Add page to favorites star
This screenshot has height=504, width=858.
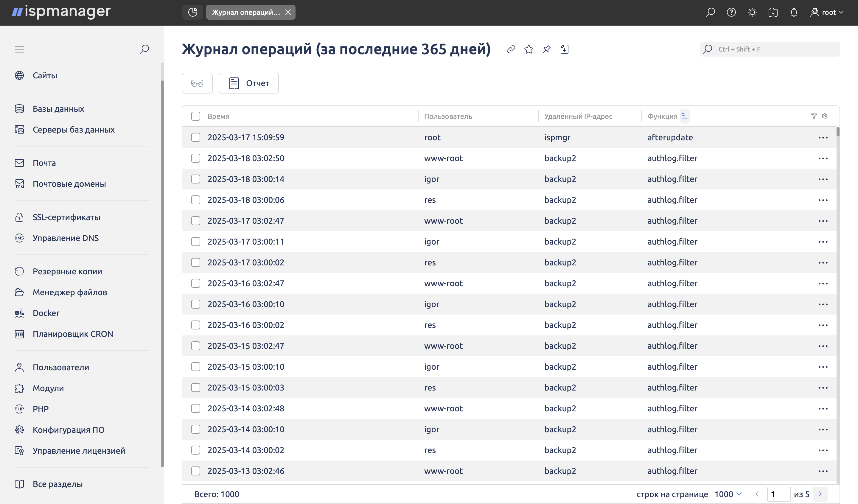tap(529, 49)
